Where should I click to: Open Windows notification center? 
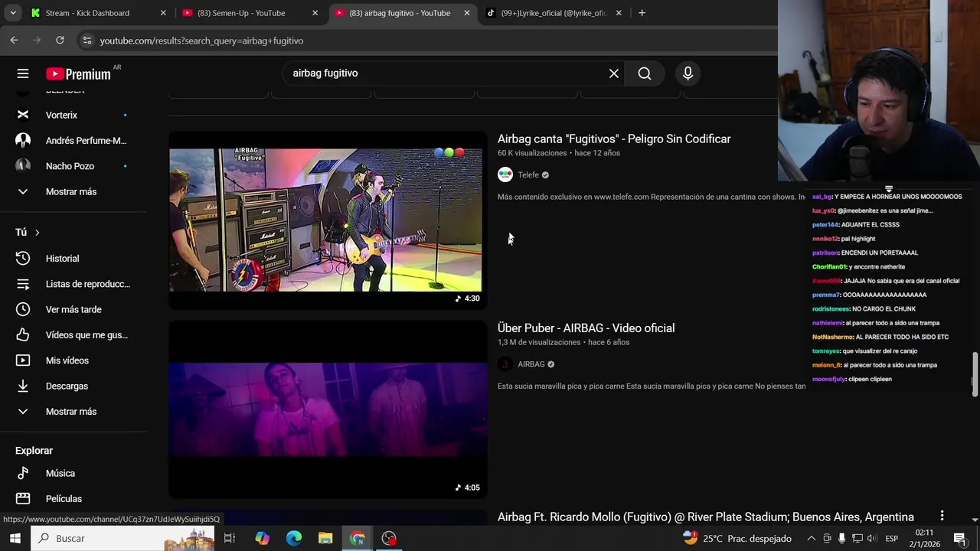[x=959, y=539]
